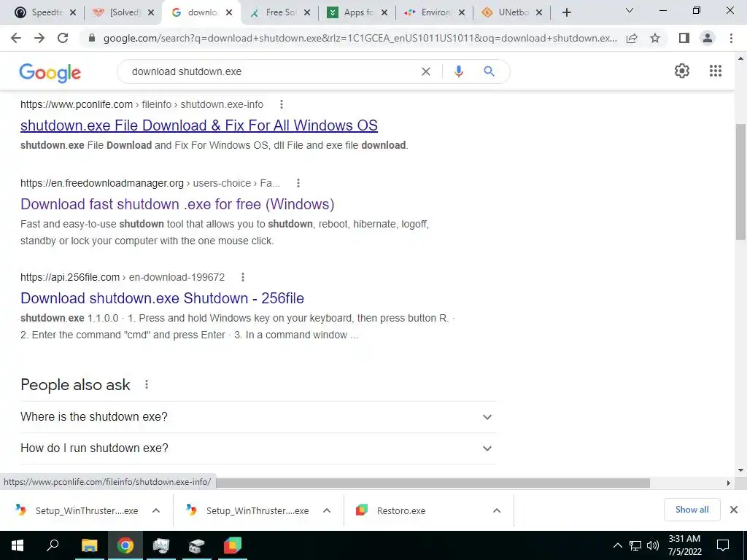Click the share page icon in address bar
The image size is (747, 560).
[x=632, y=38]
